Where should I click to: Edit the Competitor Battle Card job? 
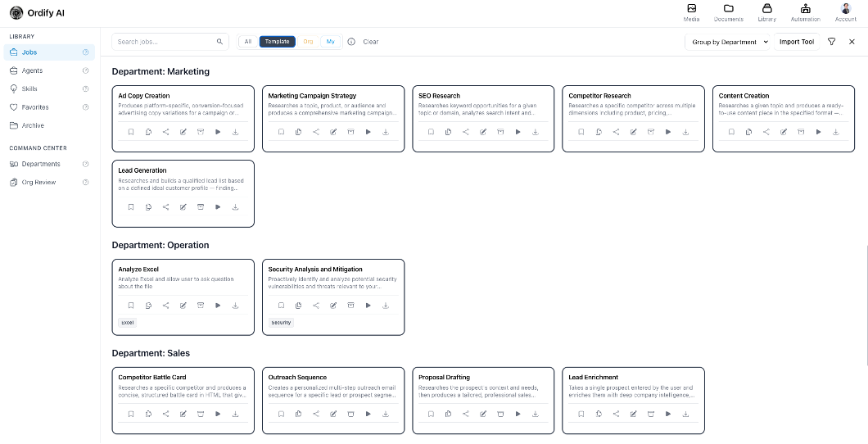(x=183, y=414)
